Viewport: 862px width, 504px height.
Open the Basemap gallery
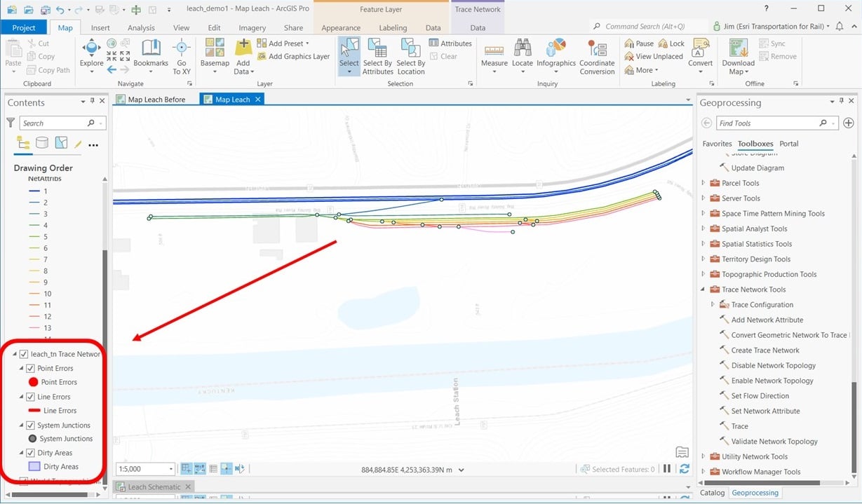(215, 56)
